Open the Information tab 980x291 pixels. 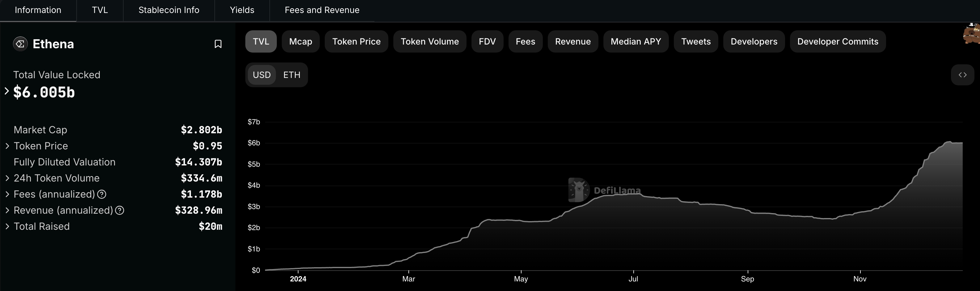(38, 10)
